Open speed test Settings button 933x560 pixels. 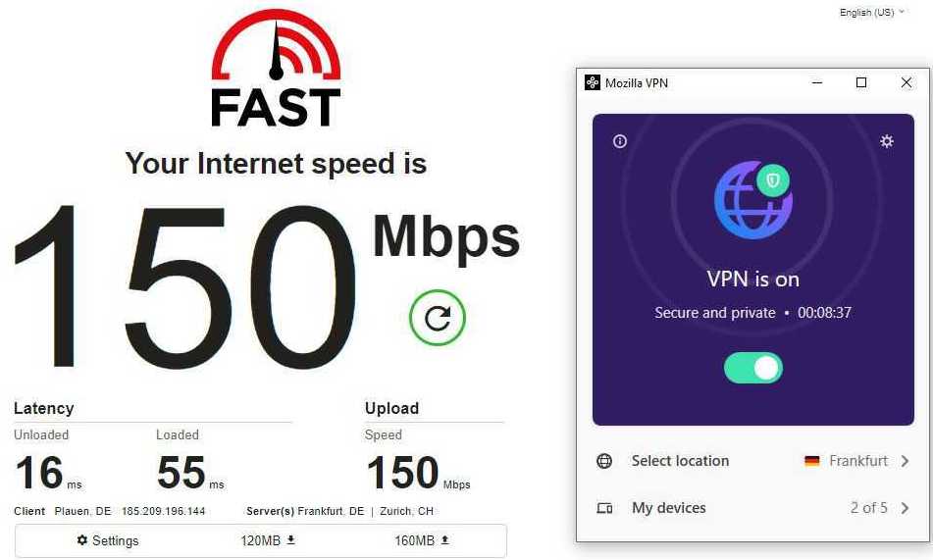click(108, 540)
